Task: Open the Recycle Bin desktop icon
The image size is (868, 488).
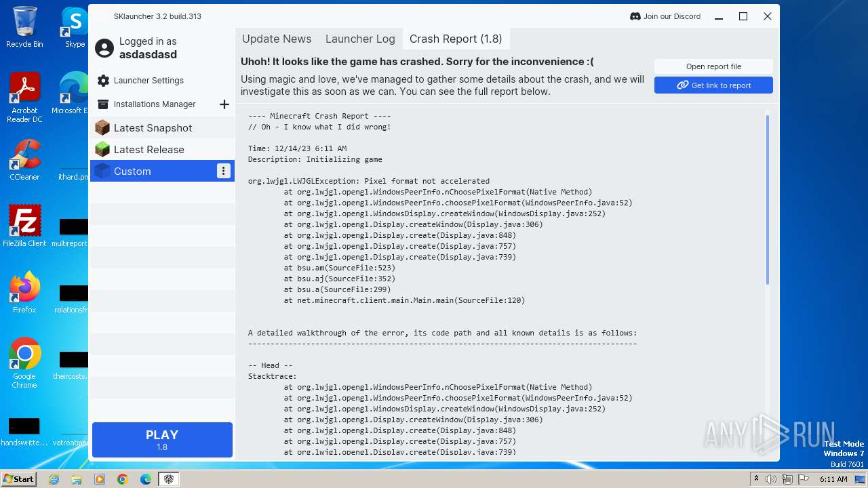Action: [24, 27]
